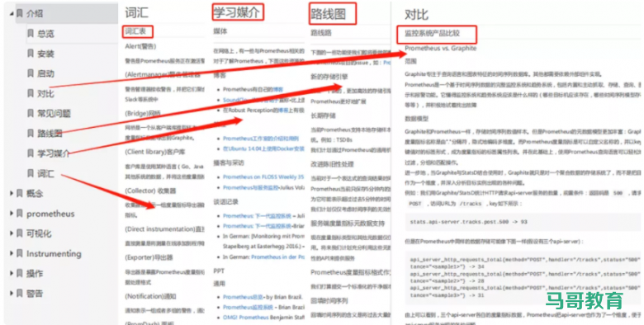
Task: Click the 学习媒介 page title
Action: [237, 12]
